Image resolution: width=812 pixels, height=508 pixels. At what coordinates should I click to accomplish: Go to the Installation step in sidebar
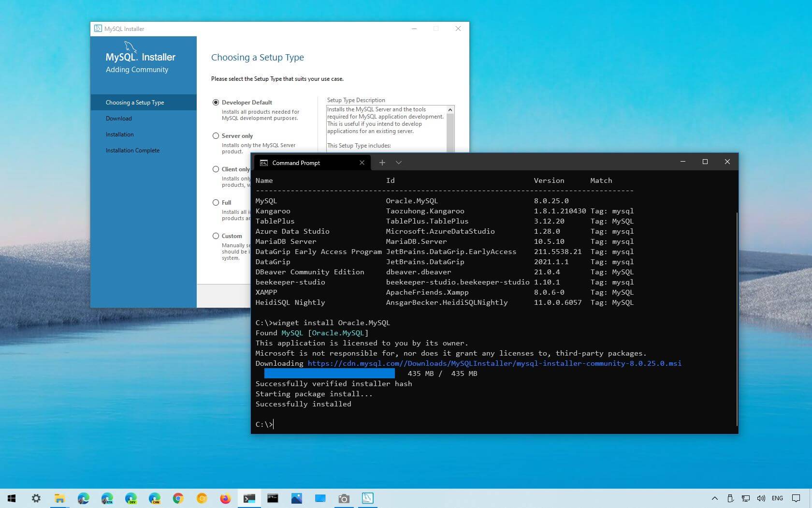point(120,134)
